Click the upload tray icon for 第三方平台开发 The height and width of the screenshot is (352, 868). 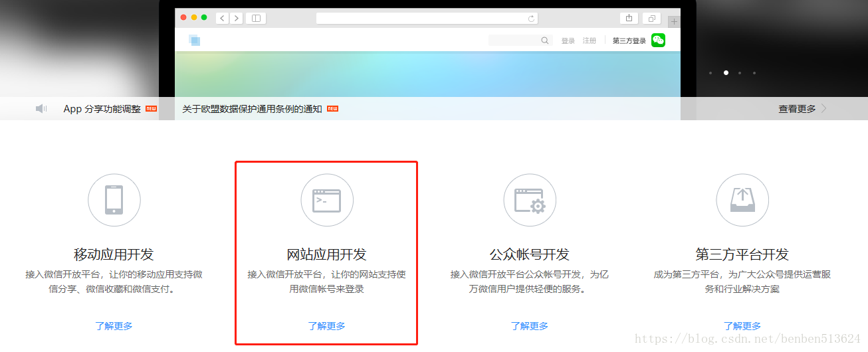pos(742,199)
